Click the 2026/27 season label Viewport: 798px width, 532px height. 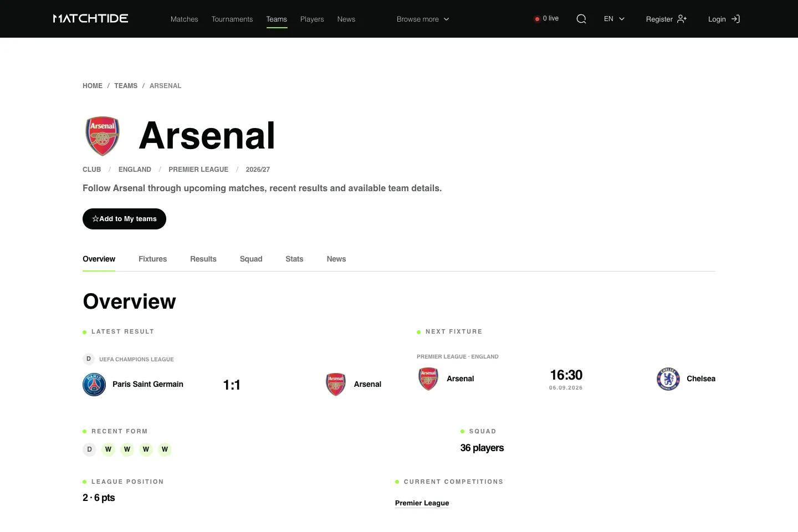tap(258, 170)
